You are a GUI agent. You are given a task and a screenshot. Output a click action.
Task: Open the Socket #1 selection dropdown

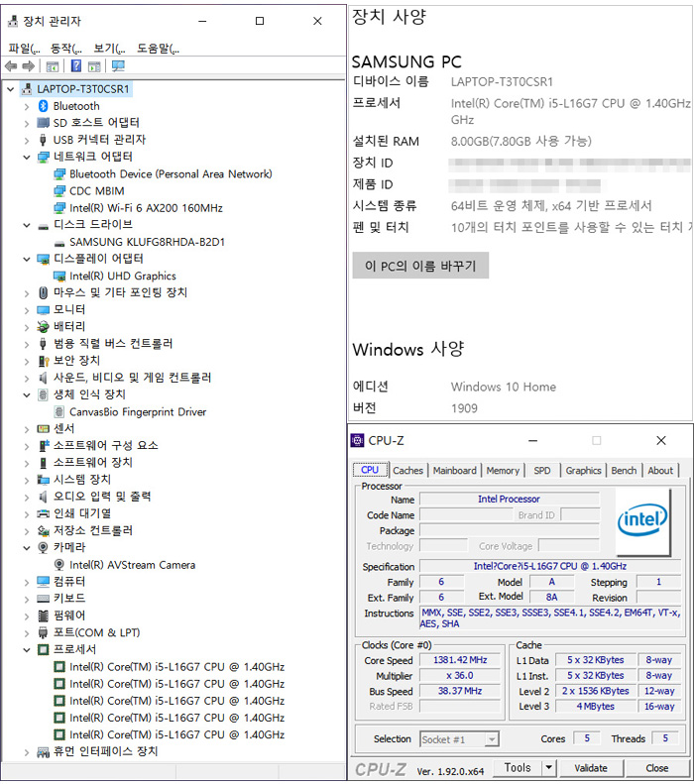tap(492, 739)
